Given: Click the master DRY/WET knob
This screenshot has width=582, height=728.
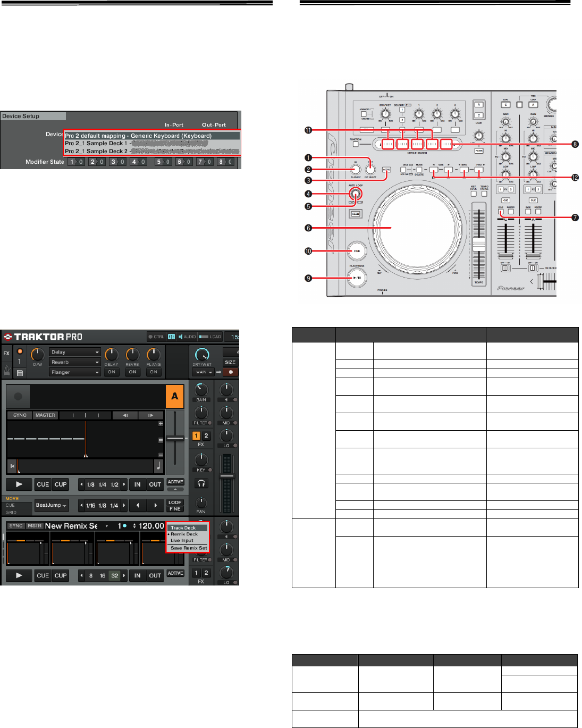Looking at the screenshot, I should point(202,355).
